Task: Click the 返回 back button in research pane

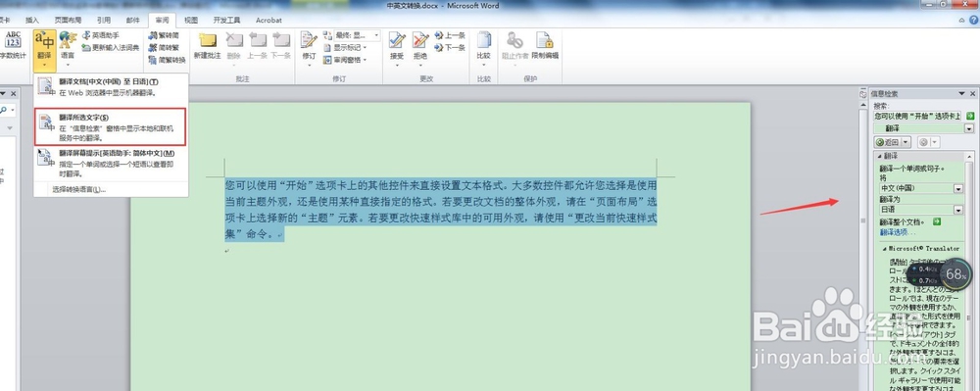Action: point(887,142)
